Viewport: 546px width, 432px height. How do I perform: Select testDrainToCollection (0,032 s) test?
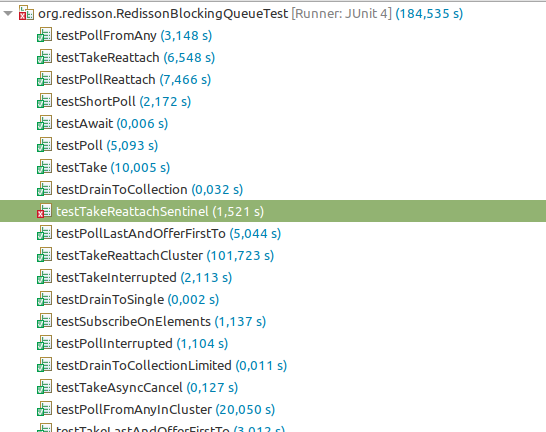tap(150, 189)
